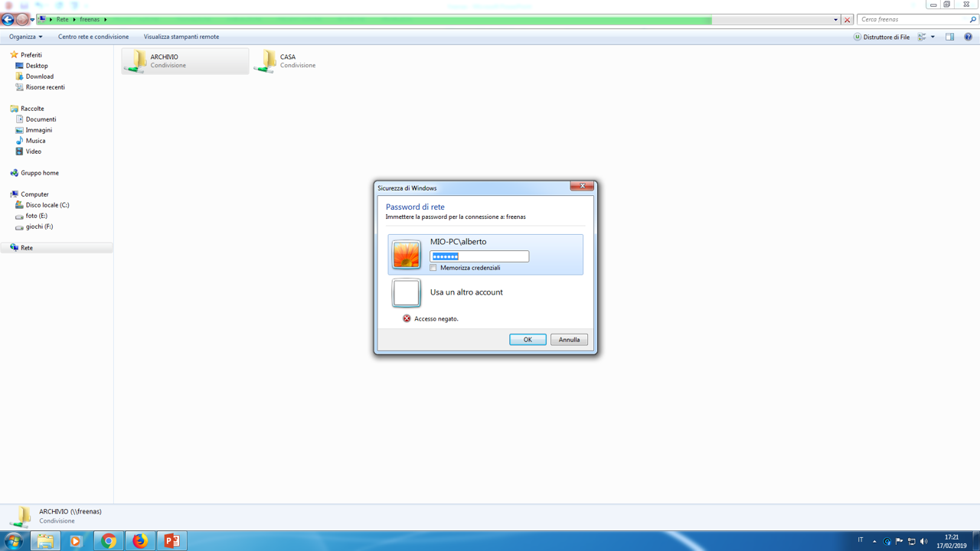
Task: Click the IT language indicator
Action: [861, 540]
